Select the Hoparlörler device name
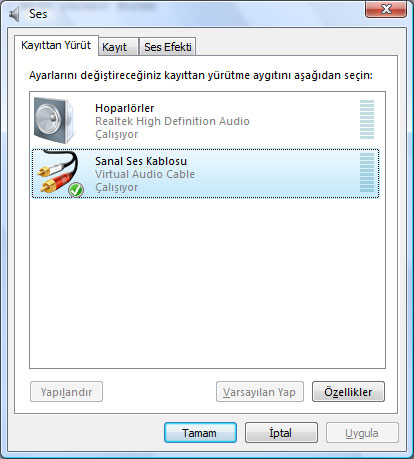The height and width of the screenshot is (459, 414). point(125,108)
